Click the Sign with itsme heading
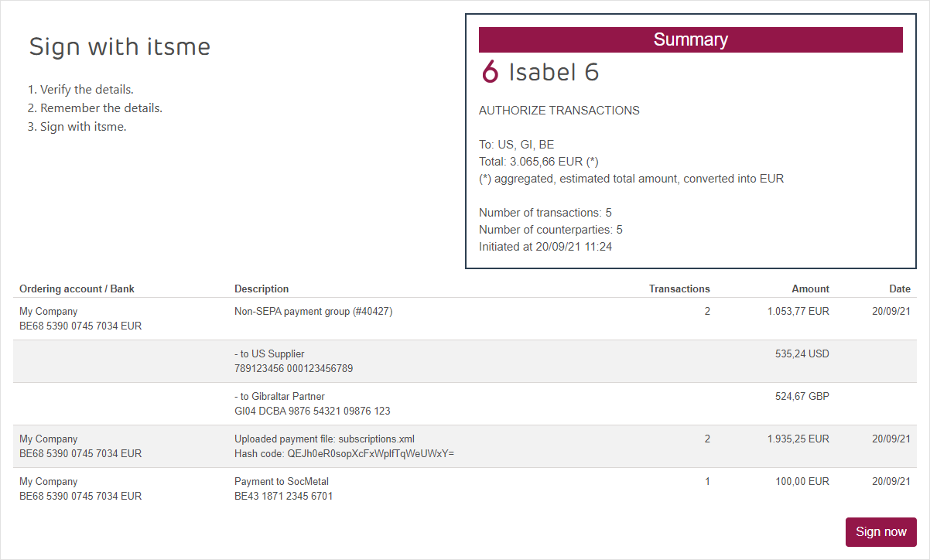 click(119, 46)
